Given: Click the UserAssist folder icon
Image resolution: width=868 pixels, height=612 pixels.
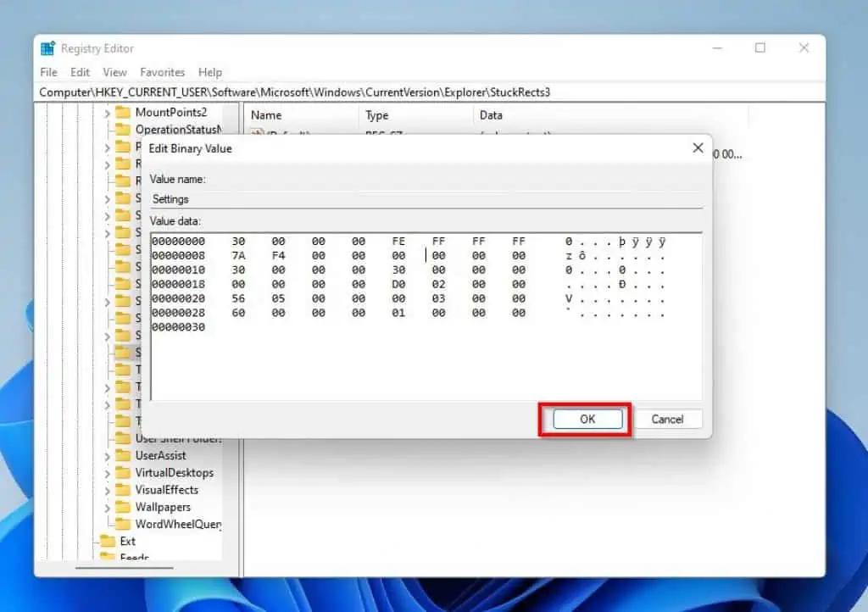Looking at the screenshot, I should click(x=124, y=455).
